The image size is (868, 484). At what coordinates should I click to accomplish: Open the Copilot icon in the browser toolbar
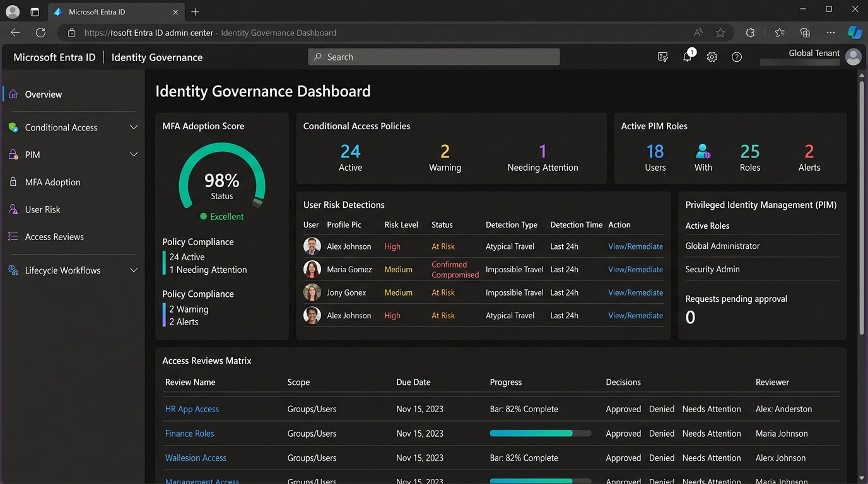click(854, 33)
